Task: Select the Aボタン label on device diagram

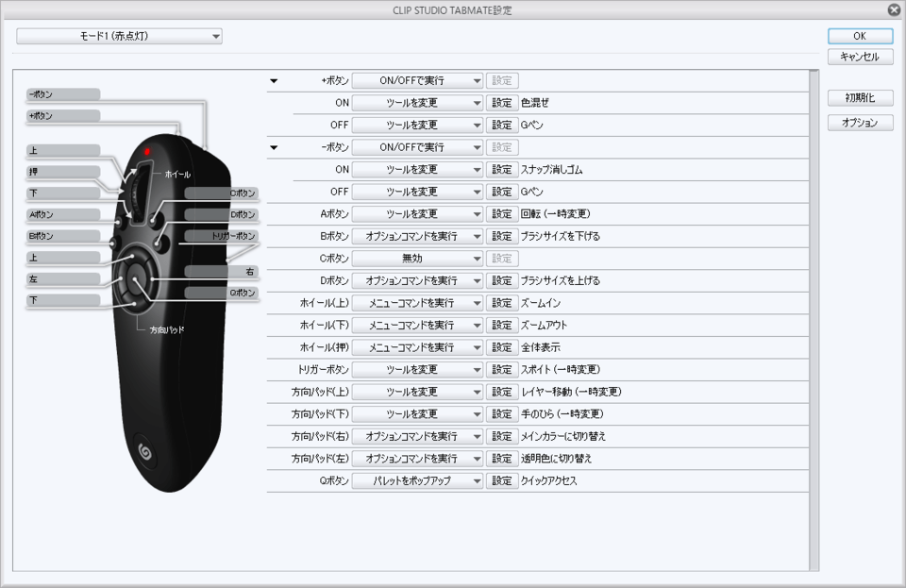Action: [62, 214]
